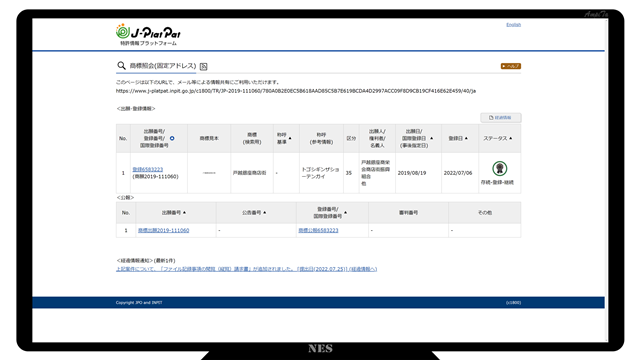Click the text (商願2019-111060)
This screenshot has height=360, width=640.
pos(156,177)
